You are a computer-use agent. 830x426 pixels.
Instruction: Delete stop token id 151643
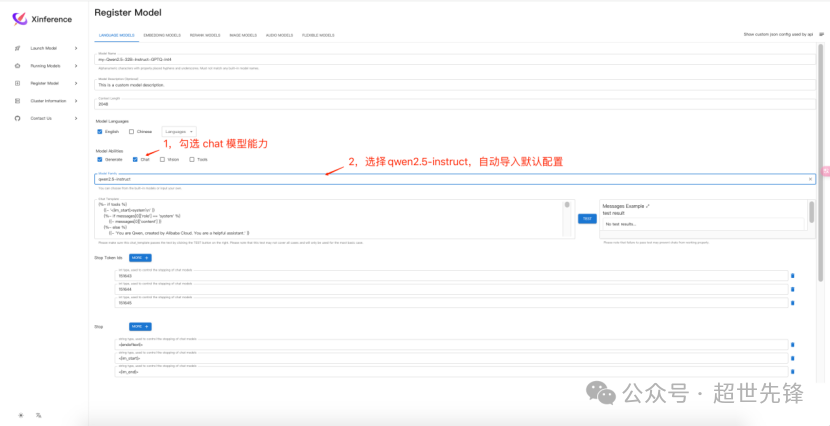tap(792, 276)
